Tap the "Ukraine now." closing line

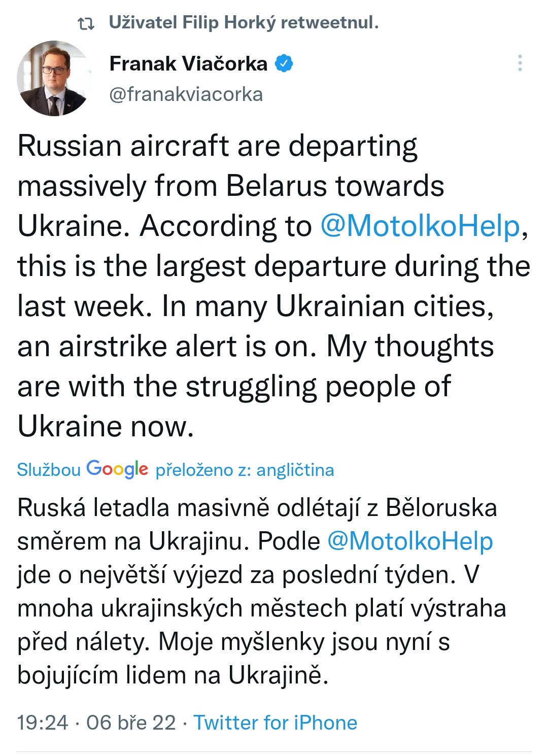click(x=106, y=426)
